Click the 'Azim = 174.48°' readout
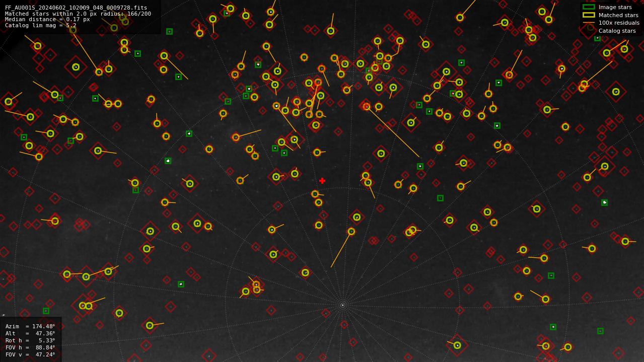Image resolution: width=644 pixels, height=362 pixels. point(30,326)
